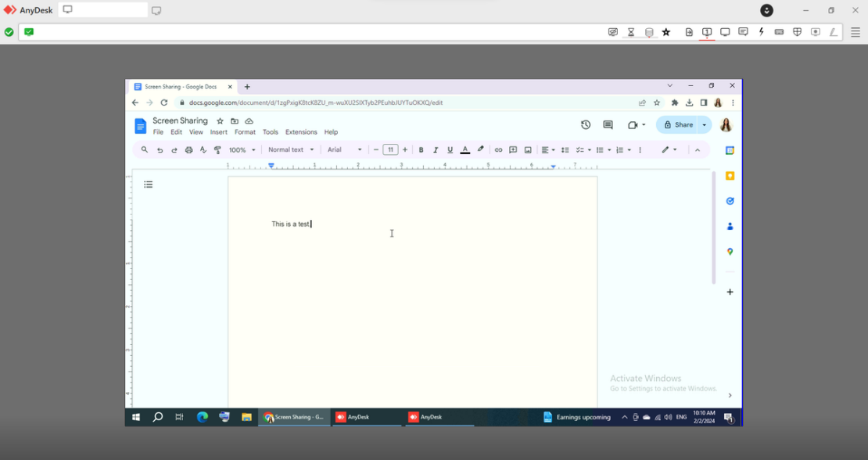Open the Normal text style dropdown

[x=290, y=149]
